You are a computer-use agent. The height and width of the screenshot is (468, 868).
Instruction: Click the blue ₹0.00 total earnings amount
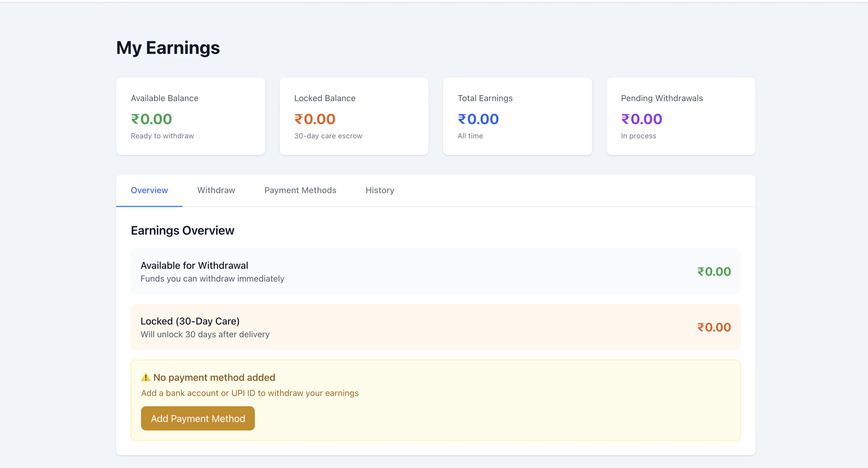tap(478, 119)
